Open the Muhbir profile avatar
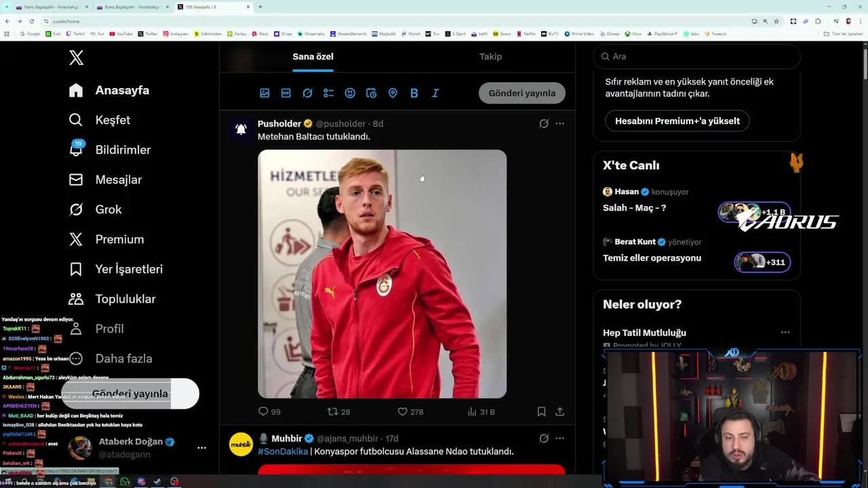The width and height of the screenshot is (868, 488). point(241,444)
